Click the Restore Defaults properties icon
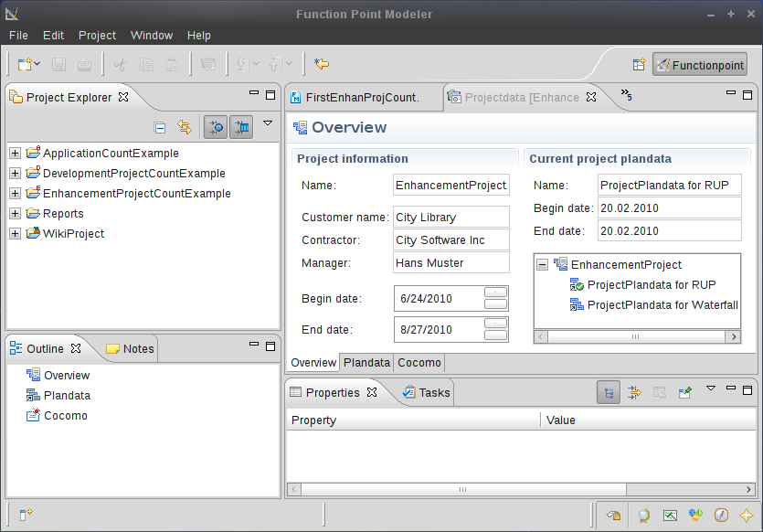 (660, 392)
